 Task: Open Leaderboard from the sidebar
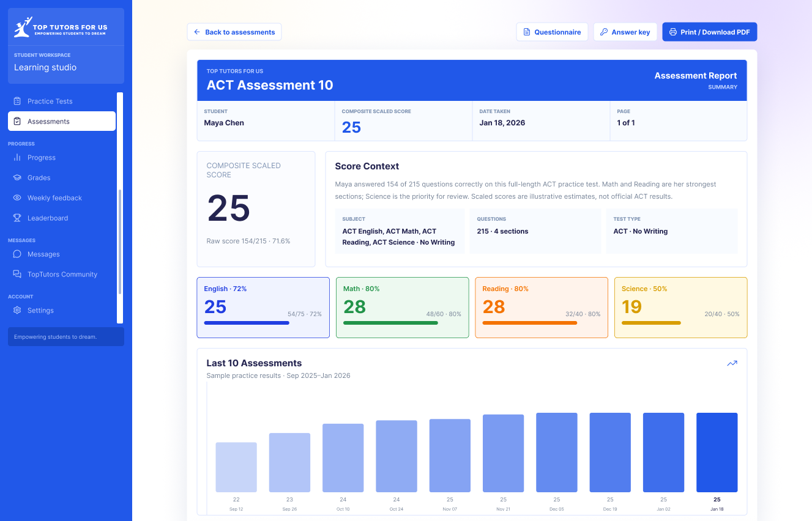pos(62,218)
